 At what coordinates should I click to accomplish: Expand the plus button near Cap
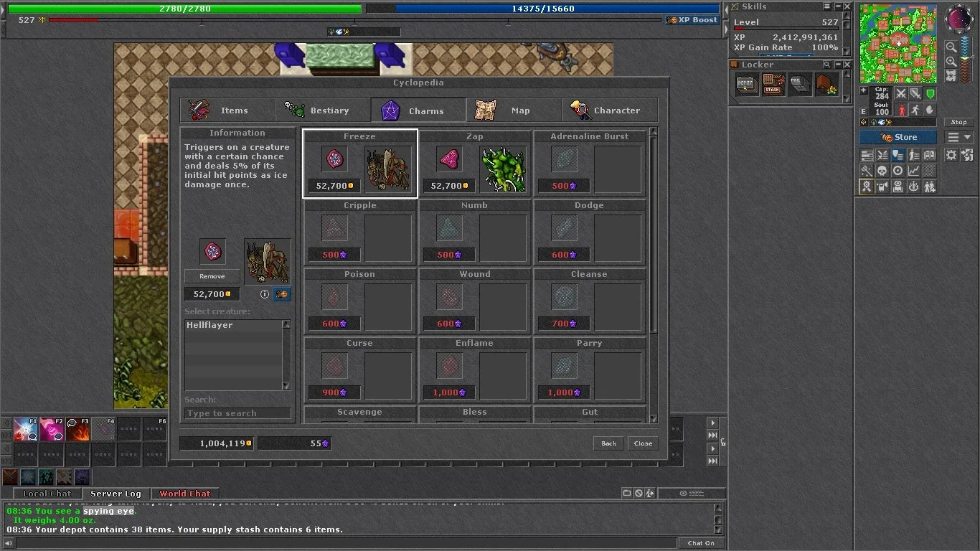tap(864, 91)
